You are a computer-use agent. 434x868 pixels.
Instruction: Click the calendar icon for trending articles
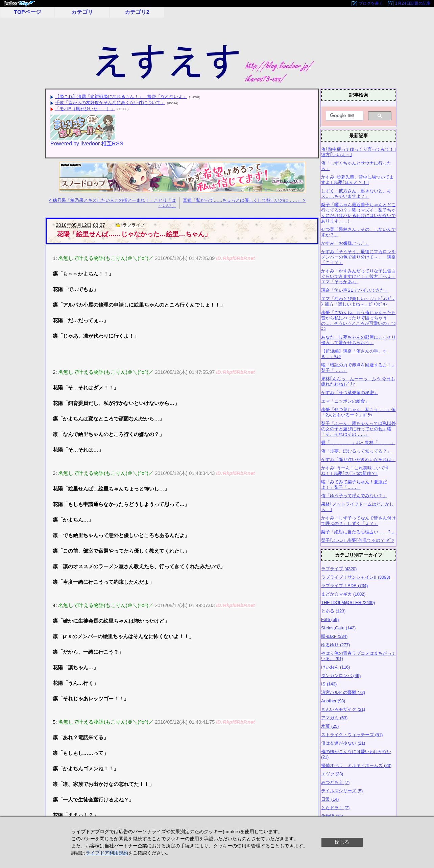(391, 3)
